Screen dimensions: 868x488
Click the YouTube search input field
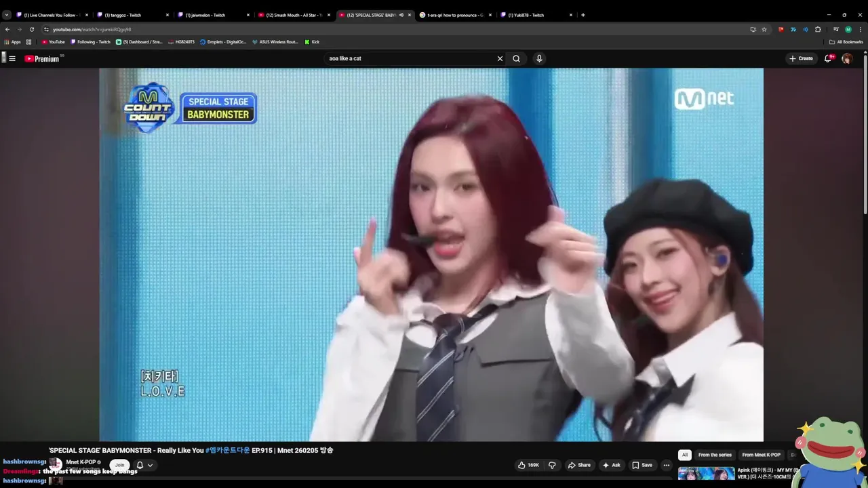(411, 58)
